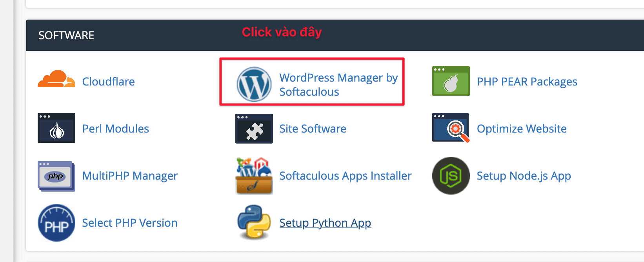Select the MultiPHP Manager icon
The image size is (644, 262).
coord(56,176)
